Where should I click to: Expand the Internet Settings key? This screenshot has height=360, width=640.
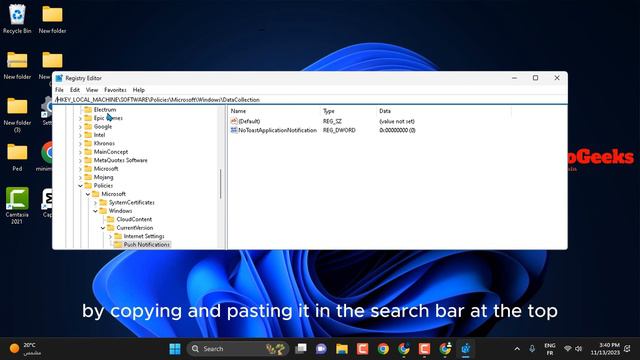[110, 237]
